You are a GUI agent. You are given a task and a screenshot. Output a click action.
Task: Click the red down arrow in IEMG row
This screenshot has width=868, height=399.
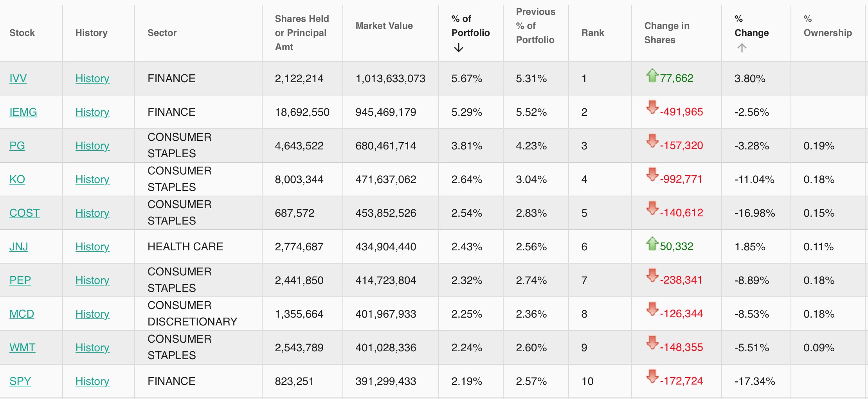point(652,107)
